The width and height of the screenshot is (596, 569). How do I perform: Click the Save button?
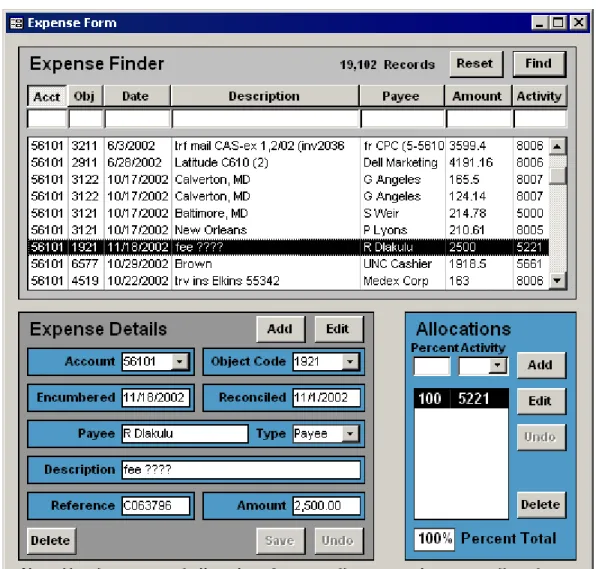coord(280,540)
